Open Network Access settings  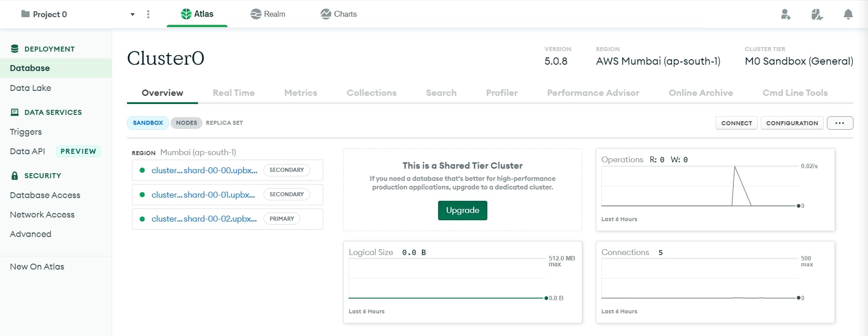42,214
